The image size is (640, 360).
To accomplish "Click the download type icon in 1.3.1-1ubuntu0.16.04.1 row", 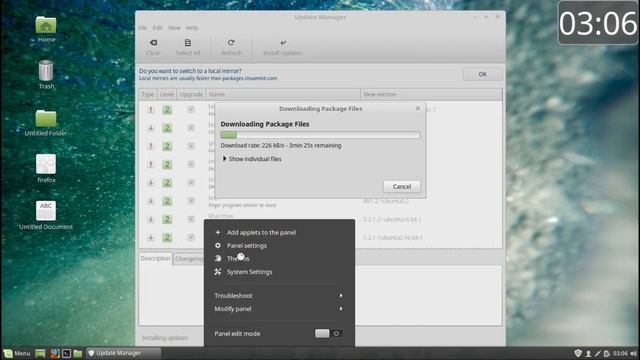I will pos(151,238).
